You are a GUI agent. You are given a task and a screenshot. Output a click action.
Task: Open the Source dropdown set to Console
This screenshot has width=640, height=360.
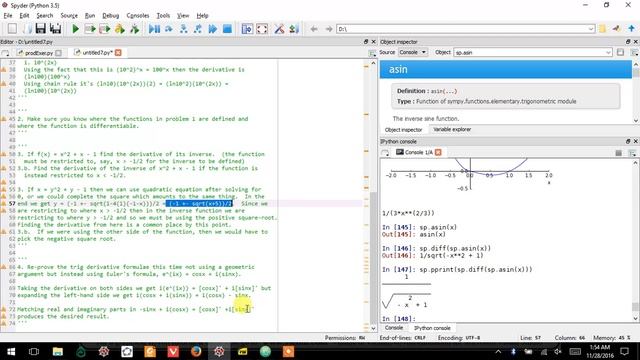pyautogui.click(x=413, y=52)
